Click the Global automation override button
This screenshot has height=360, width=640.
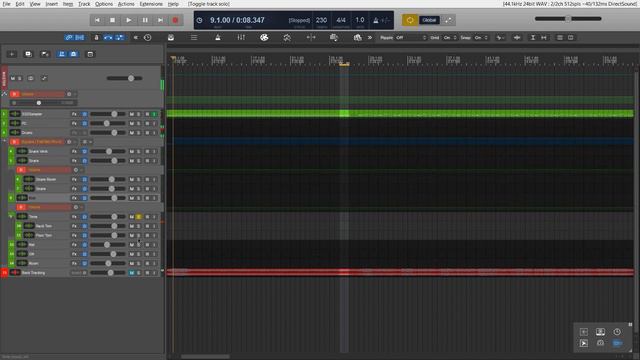429,20
